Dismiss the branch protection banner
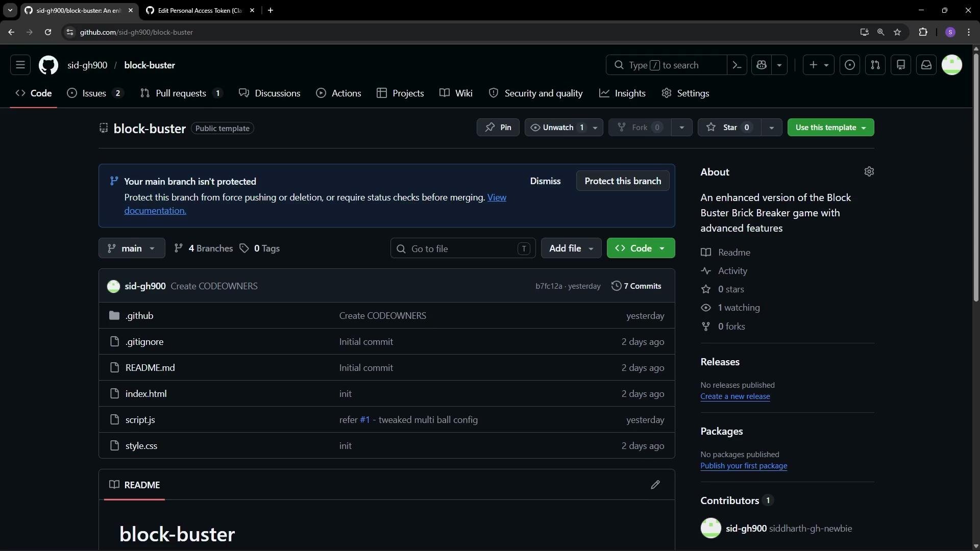980x551 pixels. [545, 181]
